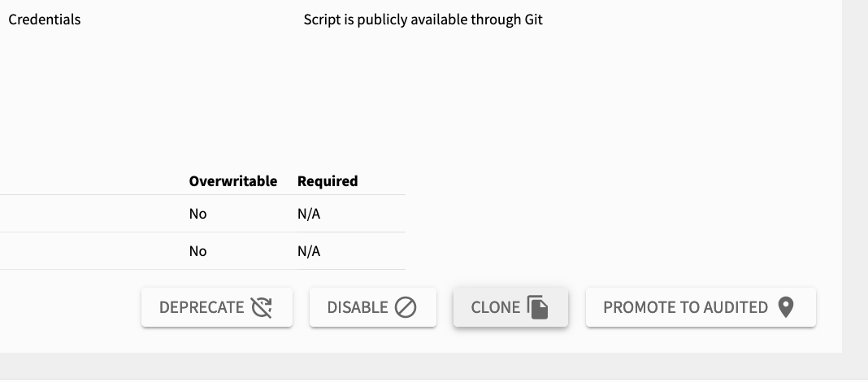Select the 'Script is publicly available through Git' text
The image size is (868, 382).
click(x=423, y=20)
